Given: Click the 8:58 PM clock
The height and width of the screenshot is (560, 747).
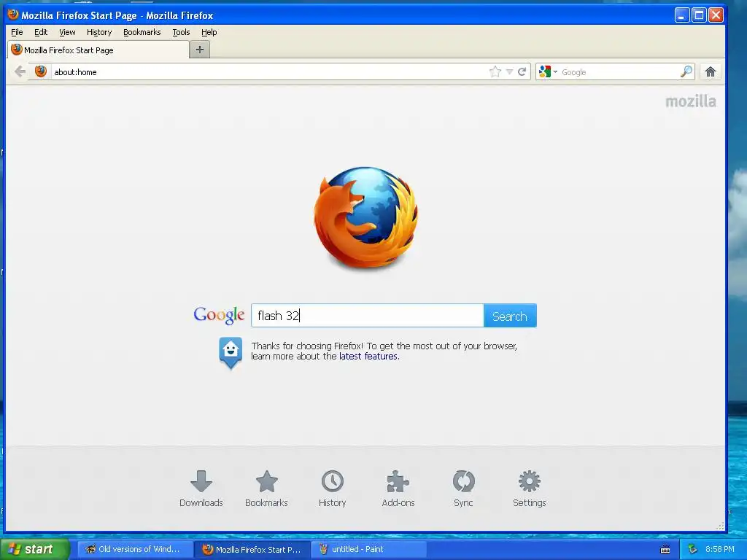Looking at the screenshot, I should click(720, 549).
